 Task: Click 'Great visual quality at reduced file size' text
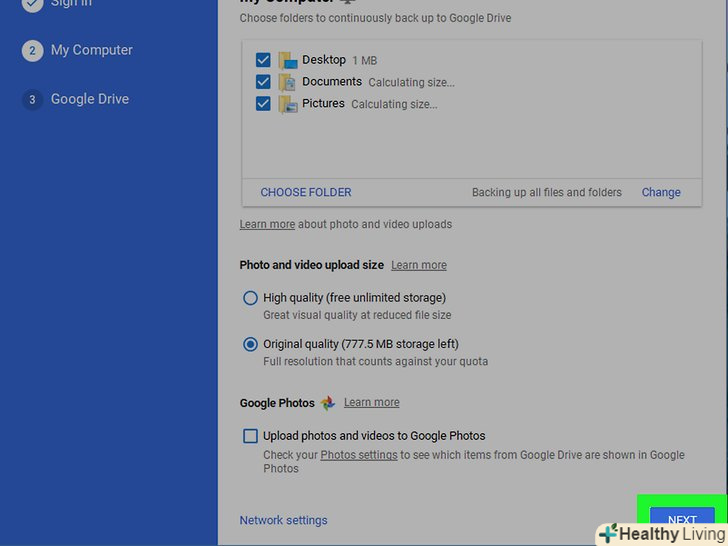[x=357, y=315]
